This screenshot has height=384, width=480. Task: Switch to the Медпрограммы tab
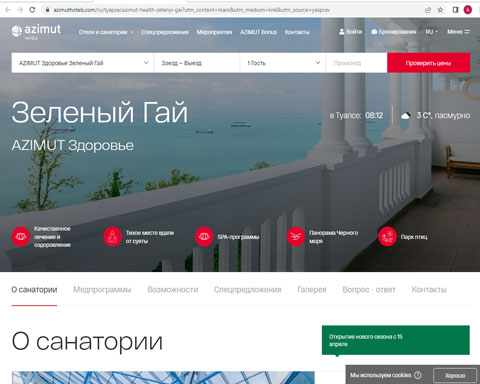[102, 290]
